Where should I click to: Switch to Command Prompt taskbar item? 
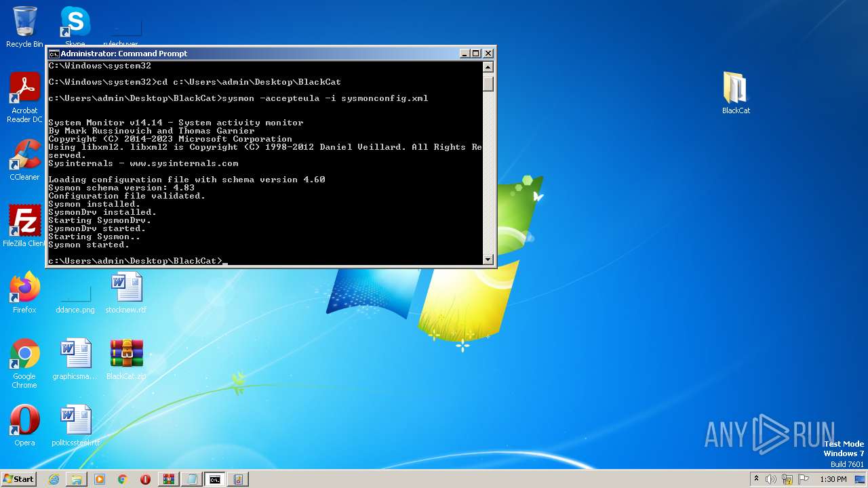[x=215, y=479]
